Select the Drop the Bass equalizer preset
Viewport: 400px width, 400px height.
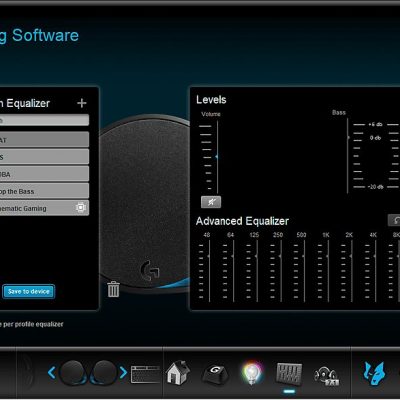coord(44,191)
